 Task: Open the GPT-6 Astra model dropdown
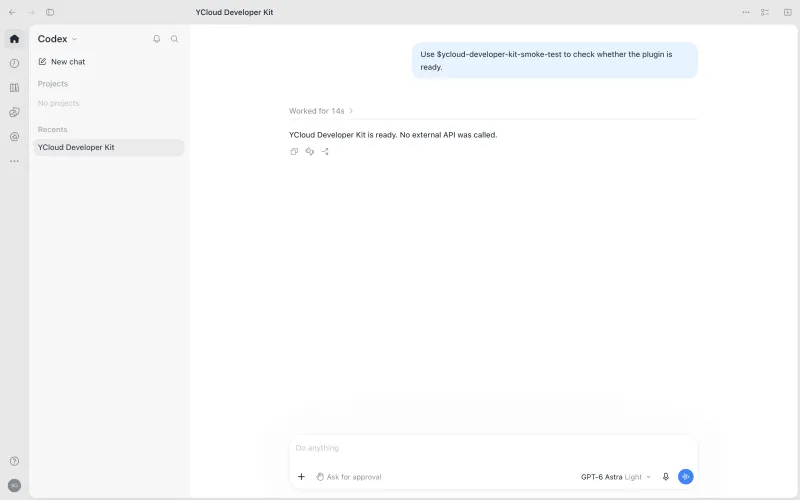(616, 477)
